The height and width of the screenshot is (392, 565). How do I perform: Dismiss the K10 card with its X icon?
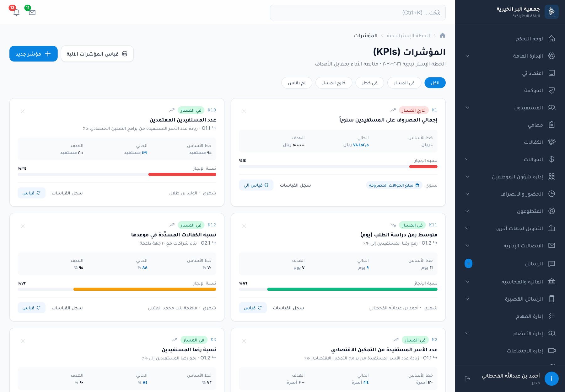(23, 111)
